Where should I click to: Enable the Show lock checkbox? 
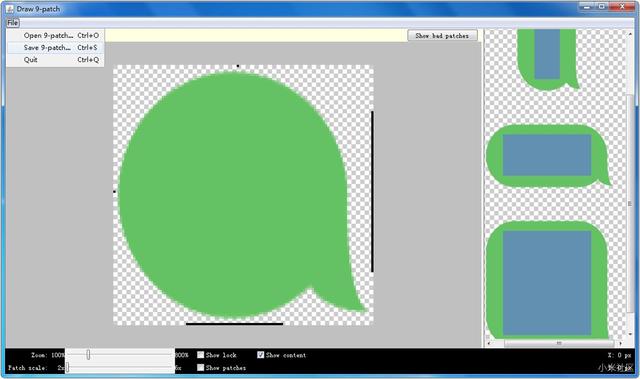click(x=200, y=355)
